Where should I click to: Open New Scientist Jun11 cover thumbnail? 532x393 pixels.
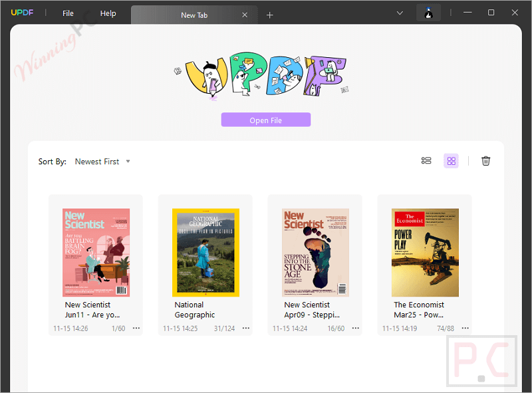point(96,253)
